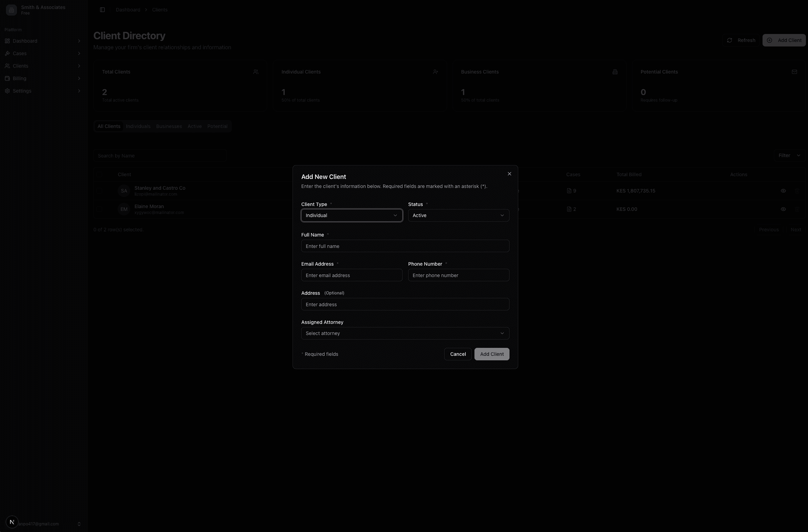Click the Refresh button
This screenshot has height=532, width=808.
(741, 40)
